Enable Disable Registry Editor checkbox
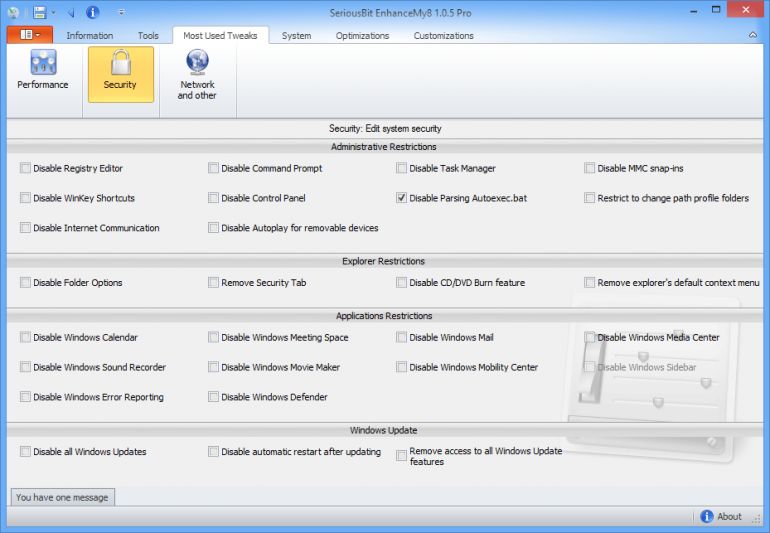This screenshot has width=770, height=533. (25, 168)
